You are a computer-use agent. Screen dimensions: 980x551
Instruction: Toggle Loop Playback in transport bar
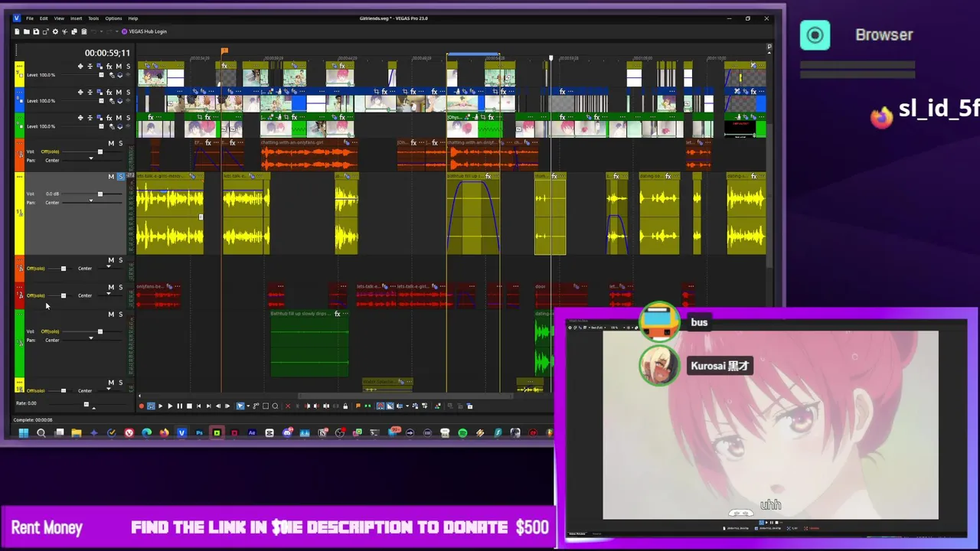coord(151,406)
